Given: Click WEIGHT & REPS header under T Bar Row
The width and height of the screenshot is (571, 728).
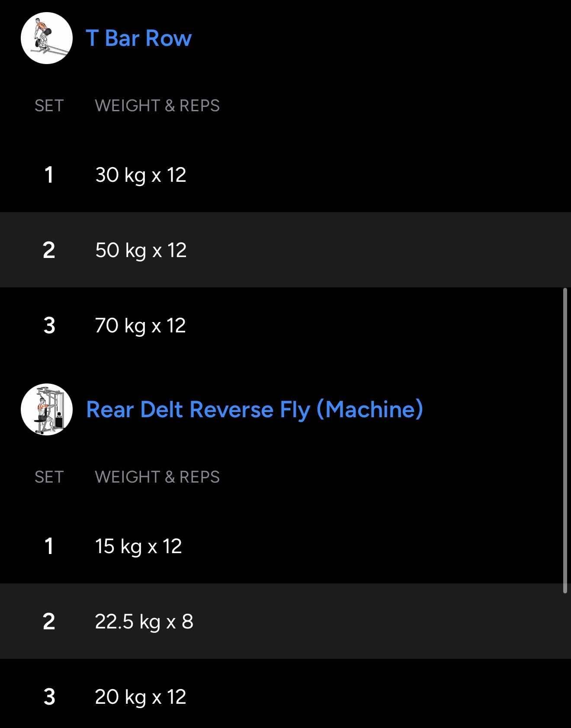Looking at the screenshot, I should 157,106.
